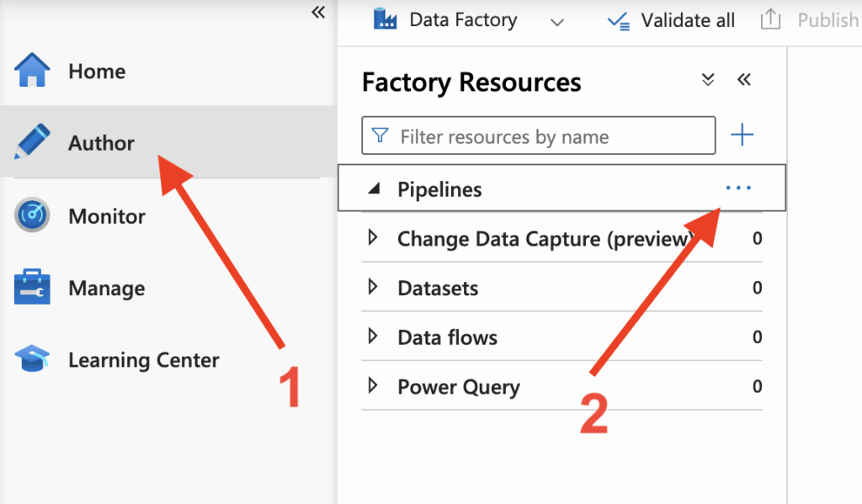Open Data Factory dropdown arrow
Viewport: 862px width, 504px height.
pyautogui.click(x=557, y=22)
